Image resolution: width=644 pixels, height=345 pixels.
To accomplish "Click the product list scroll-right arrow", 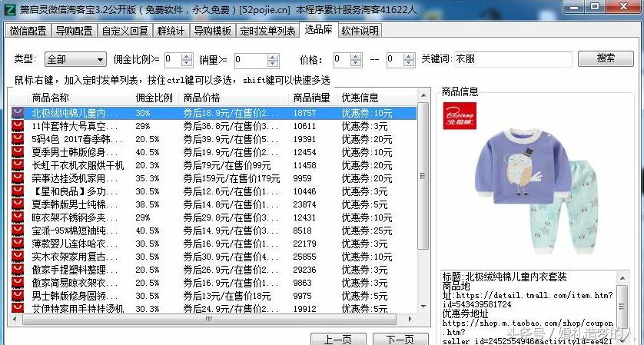I will (410, 319).
